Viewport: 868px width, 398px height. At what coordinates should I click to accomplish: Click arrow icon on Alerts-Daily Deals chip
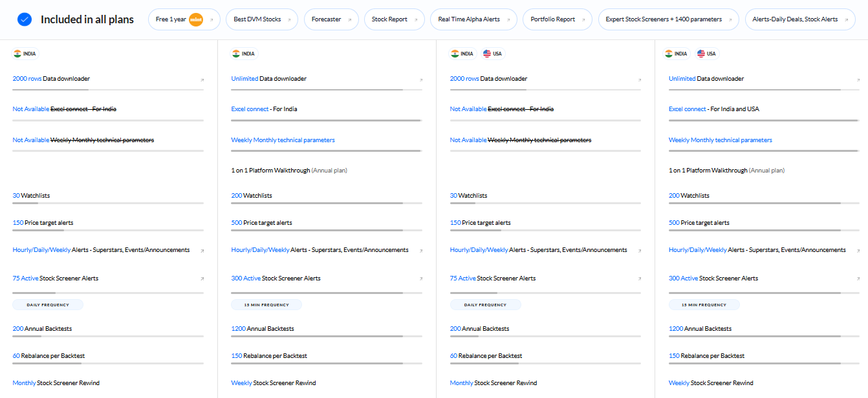tap(845, 20)
